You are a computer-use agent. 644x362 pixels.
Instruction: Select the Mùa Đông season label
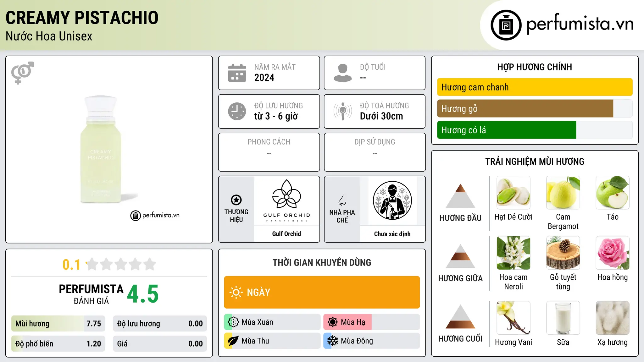(357, 341)
